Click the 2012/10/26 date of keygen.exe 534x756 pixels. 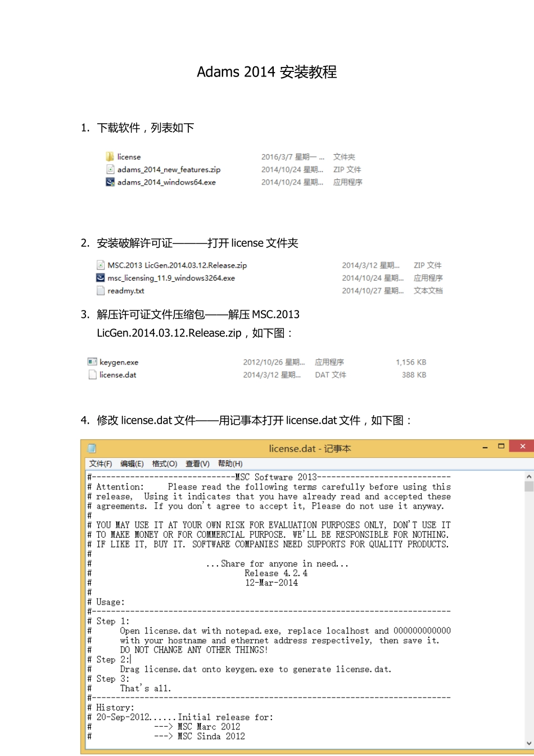(x=274, y=362)
